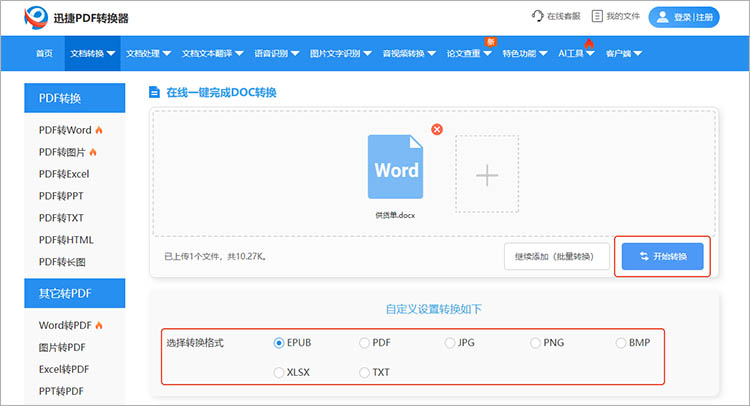Click the document icon beside 在线一键完成DOC转换
Viewport: 750px width, 406px height.
click(x=154, y=92)
